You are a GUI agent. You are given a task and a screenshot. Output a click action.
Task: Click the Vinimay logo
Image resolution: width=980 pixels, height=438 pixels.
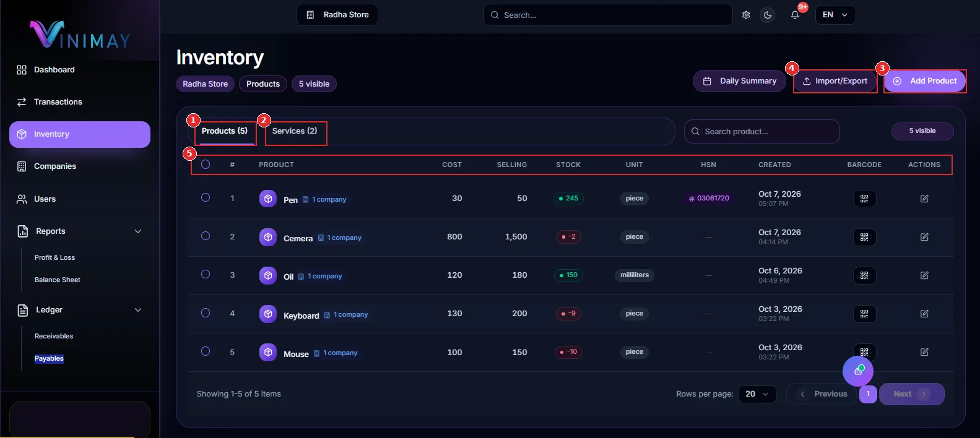tap(80, 35)
